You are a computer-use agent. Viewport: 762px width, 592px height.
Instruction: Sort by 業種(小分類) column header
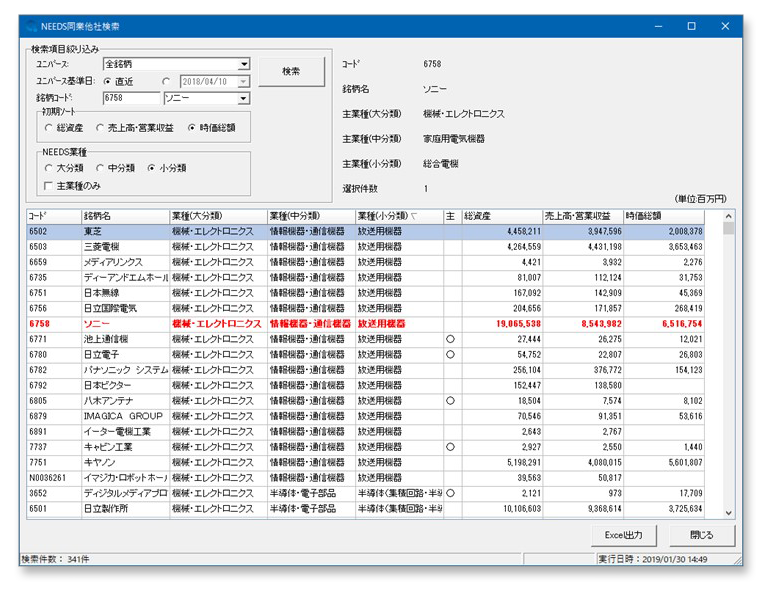pos(399,216)
